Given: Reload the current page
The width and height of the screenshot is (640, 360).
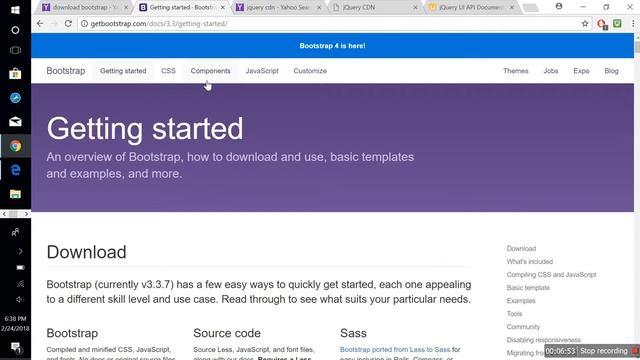Looking at the screenshot, I should click(68, 24).
